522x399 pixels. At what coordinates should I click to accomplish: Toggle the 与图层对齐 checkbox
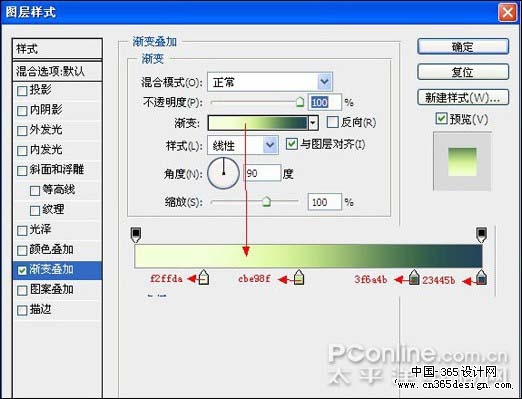coord(292,144)
